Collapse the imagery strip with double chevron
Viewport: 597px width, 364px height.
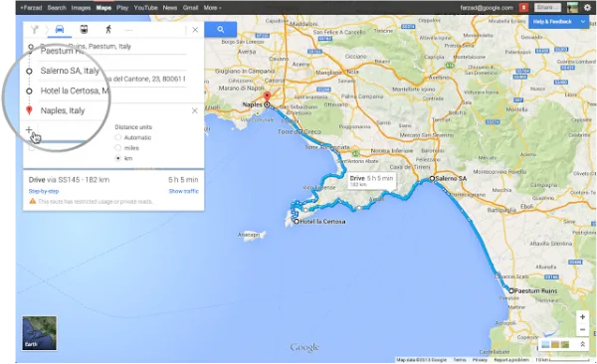pyautogui.click(x=582, y=344)
